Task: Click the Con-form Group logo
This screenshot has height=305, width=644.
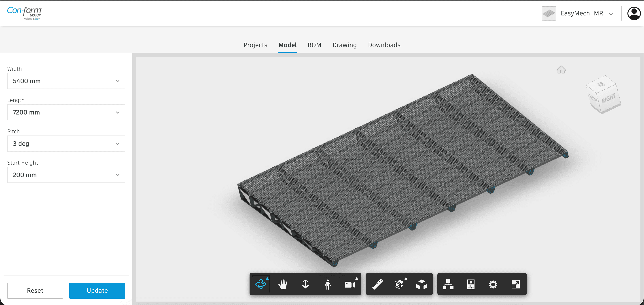Action: (x=24, y=13)
